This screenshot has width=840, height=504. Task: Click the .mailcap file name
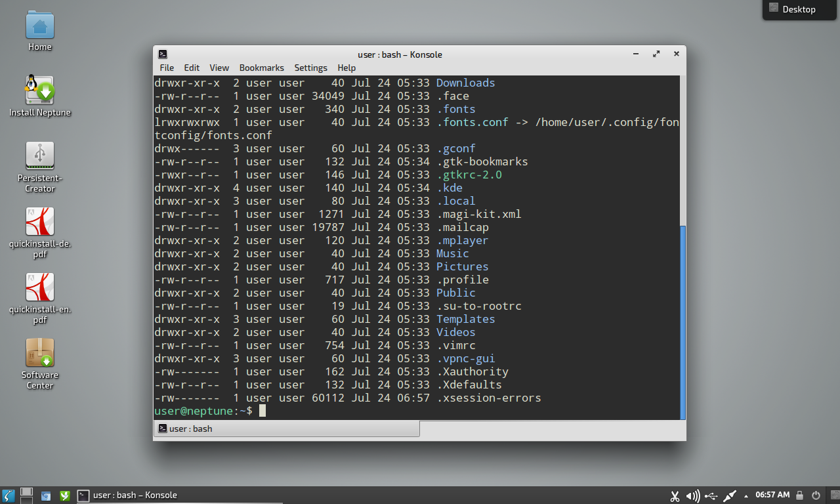[x=462, y=227]
